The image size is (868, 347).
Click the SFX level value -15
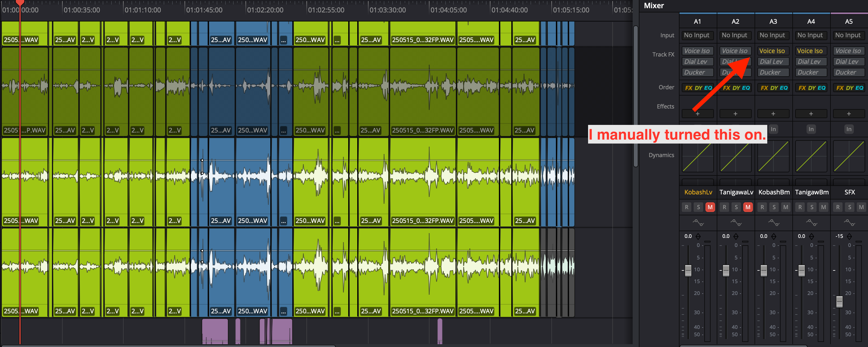(839, 236)
